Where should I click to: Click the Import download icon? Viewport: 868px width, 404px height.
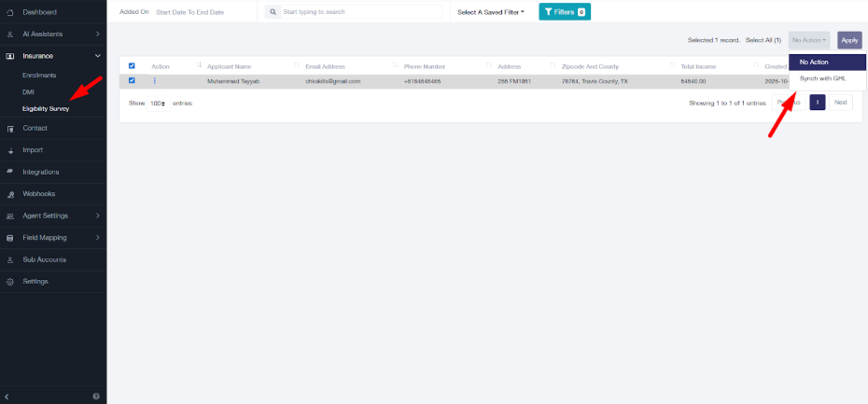(10, 150)
